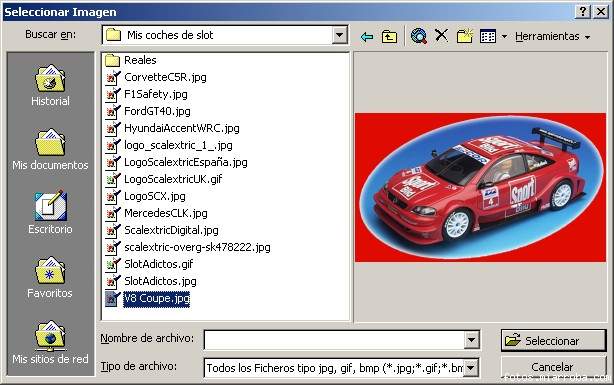The height and width of the screenshot is (385, 614).
Task: Select the Reales folder
Action: click(140, 60)
